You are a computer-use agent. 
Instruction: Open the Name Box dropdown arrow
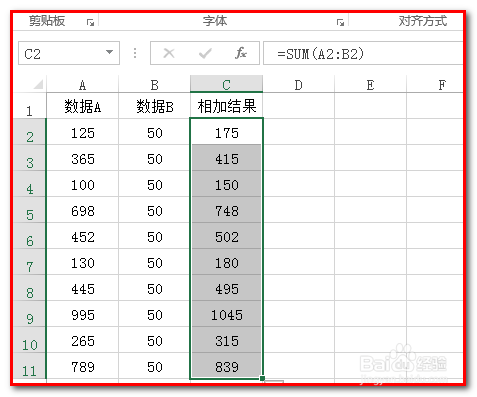[x=109, y=52]
